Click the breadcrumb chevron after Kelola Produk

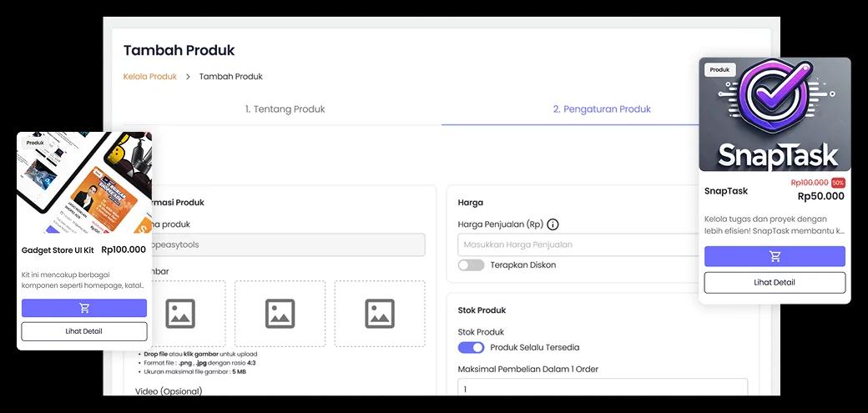coord(188,77)
